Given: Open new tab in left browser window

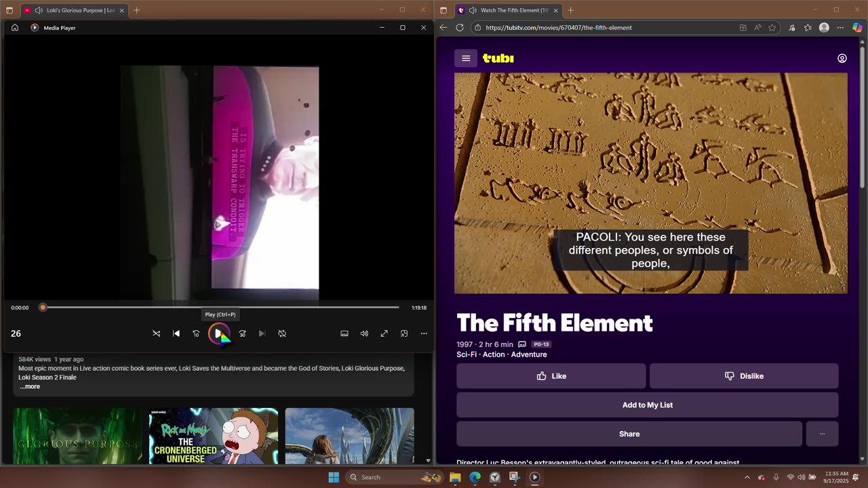Looking at the screenshot, I should click(136, 10).
